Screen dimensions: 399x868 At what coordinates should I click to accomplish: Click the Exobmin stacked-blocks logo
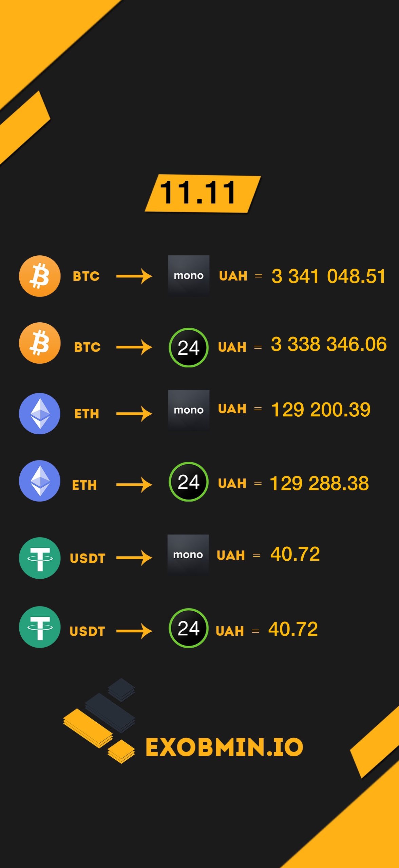tap(99, 721)
